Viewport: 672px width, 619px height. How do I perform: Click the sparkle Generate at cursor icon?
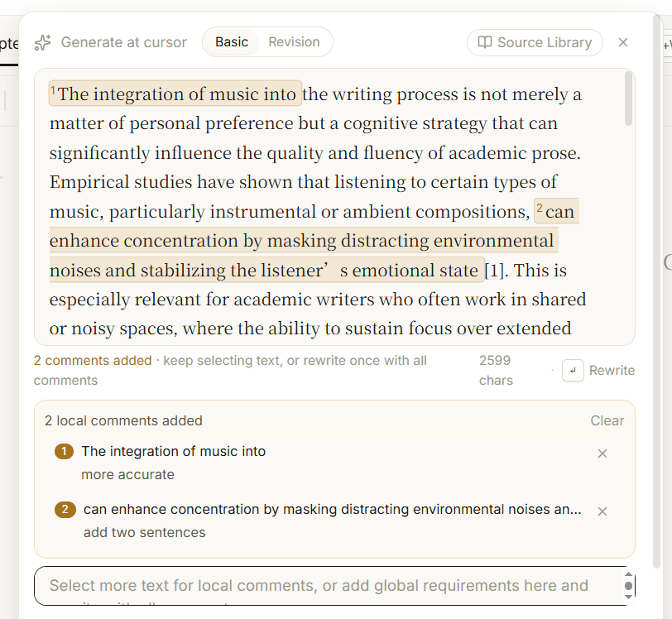[x=42, y=42]
